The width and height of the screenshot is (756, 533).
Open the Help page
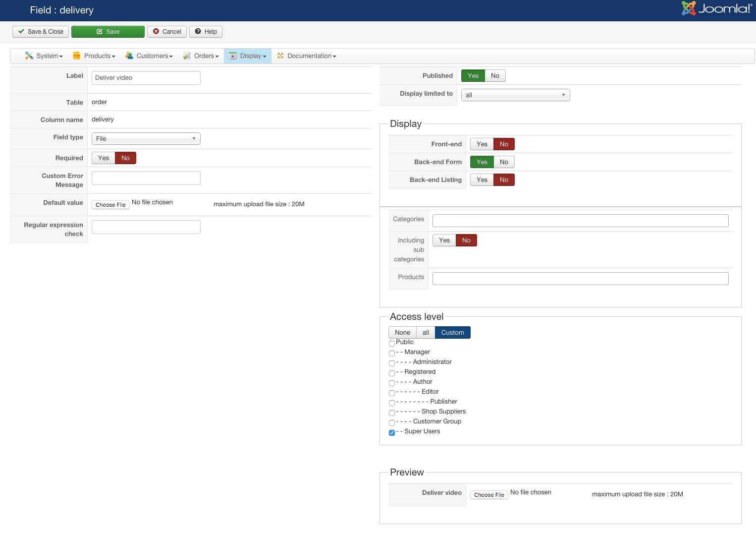pos(206,32)
